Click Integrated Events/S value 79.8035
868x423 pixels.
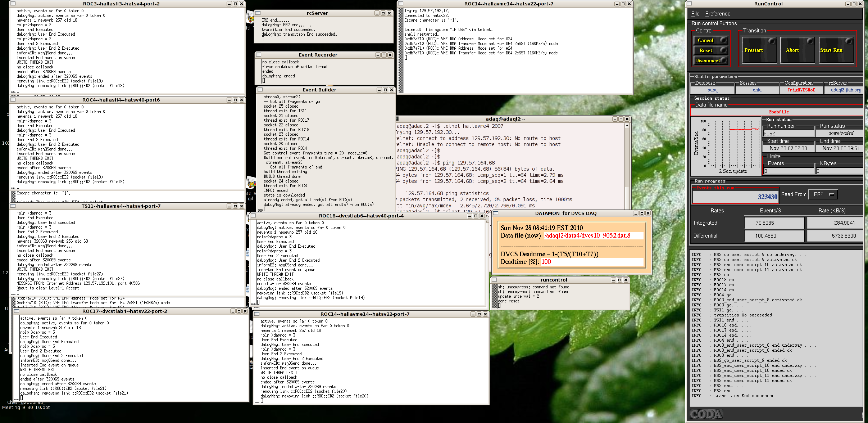[774, 223]
